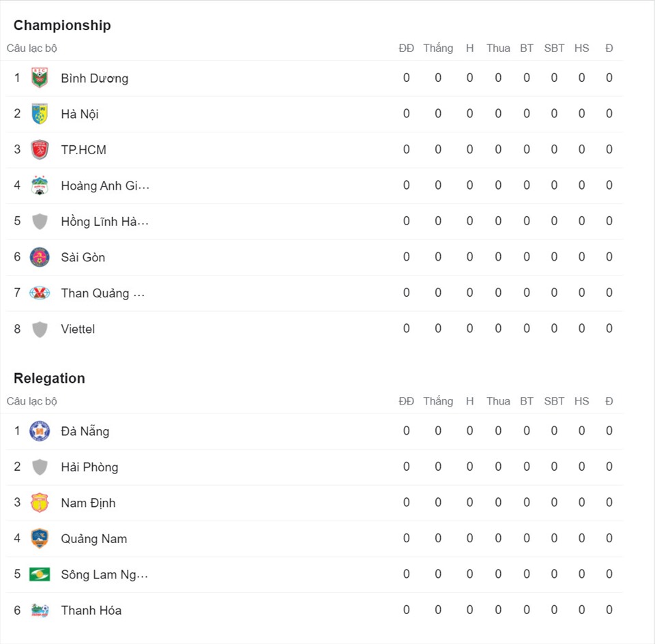Click the Sông Lam Nghệ An flag logo

click(x=40, y=574)
